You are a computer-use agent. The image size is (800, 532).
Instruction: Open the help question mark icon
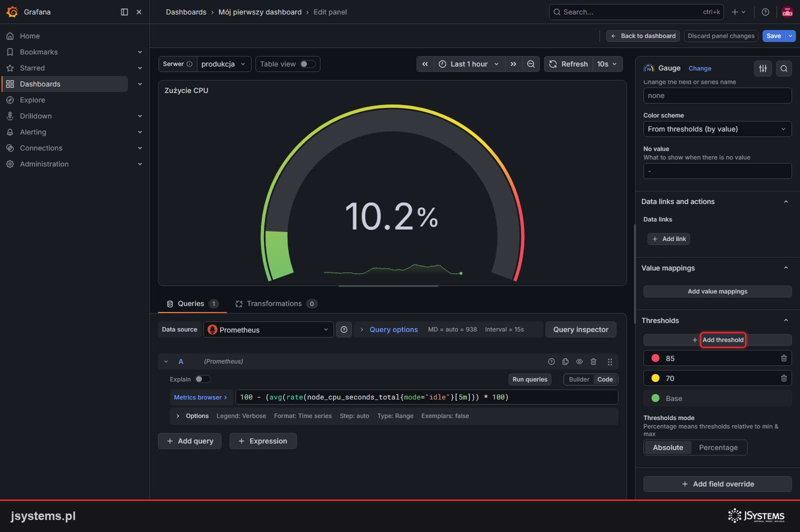pyautogui.click(x=765, y=12)
